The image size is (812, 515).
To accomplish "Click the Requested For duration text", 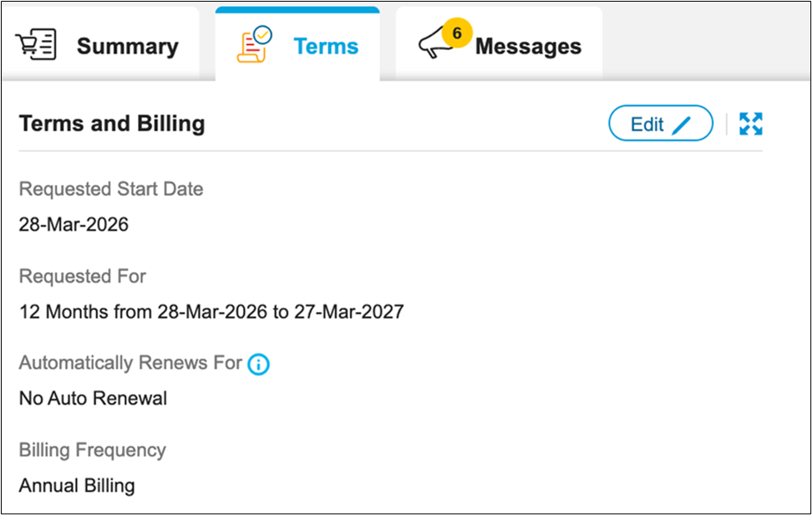I will coord(211,312).
